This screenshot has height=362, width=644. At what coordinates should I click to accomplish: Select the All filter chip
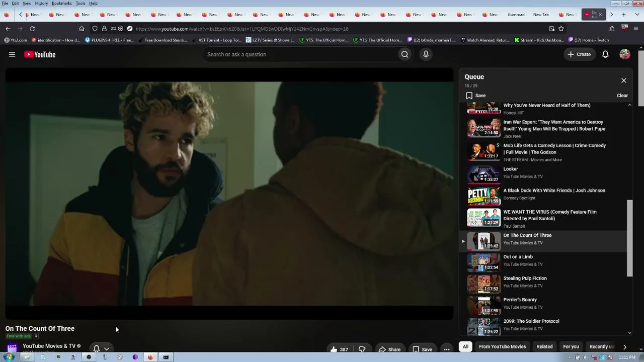[x=465, y=346]
